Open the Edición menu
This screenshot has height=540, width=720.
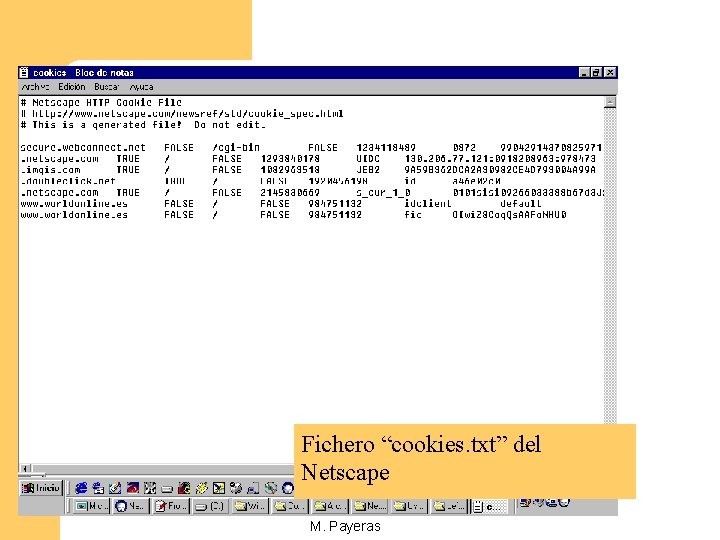click(x=72, y=87)
